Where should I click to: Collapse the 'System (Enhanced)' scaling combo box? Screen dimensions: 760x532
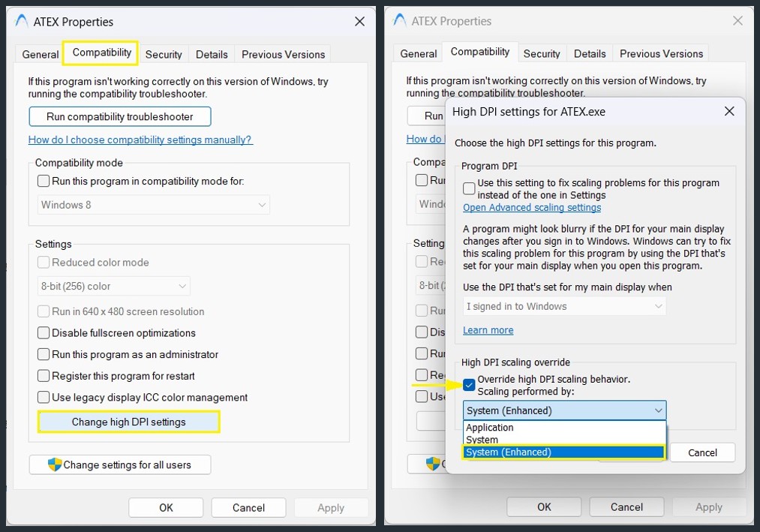click(x=564, y=410)
